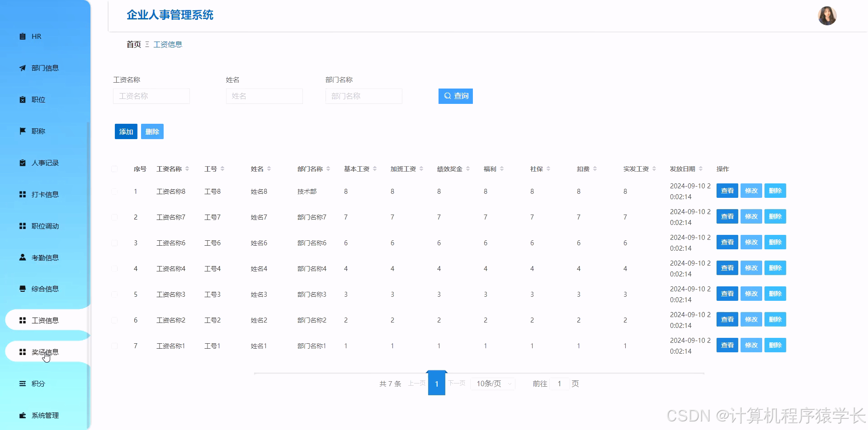Go to 首页 via the breadcrumb
This screenshot has width=868, height=430.
[x=133, y=44]
